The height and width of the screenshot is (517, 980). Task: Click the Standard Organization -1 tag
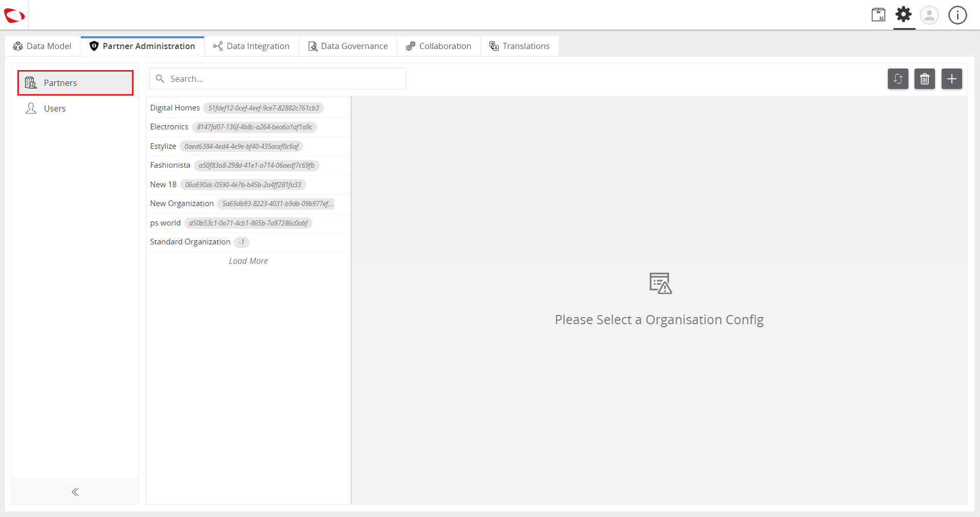241,242
